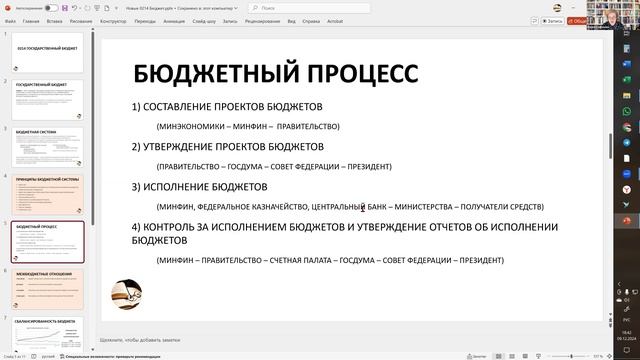Click the Search (Поиск) box
The image size is (640, 360).
(309, 8)
